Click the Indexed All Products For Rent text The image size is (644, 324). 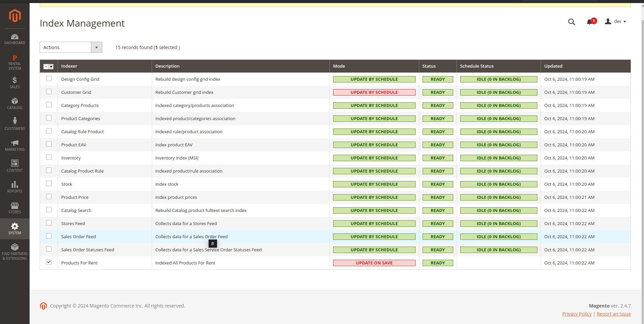pos(185,263)
